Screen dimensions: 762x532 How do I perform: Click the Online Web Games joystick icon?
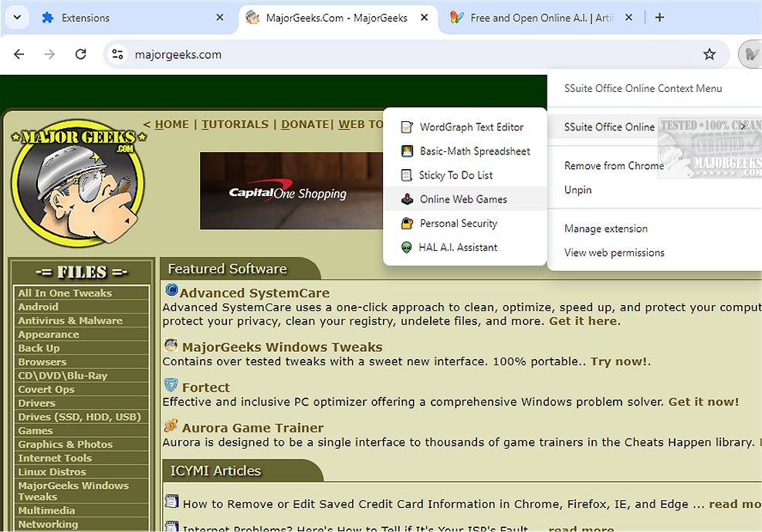407,199
